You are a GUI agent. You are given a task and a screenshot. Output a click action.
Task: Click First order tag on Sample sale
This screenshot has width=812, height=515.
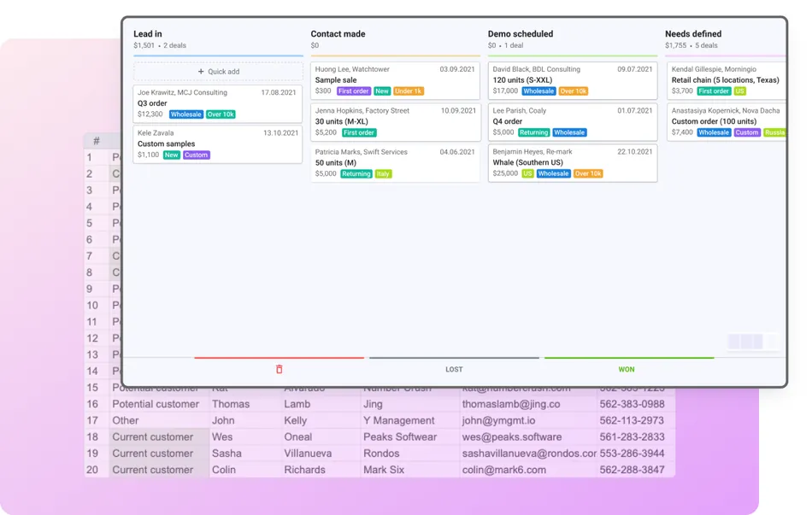coord(354,91)
